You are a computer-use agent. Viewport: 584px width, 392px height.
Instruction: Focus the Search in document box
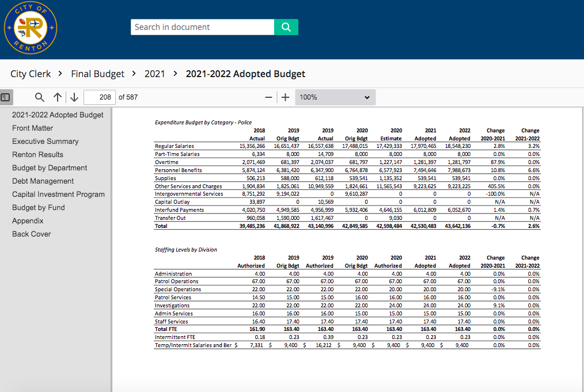tap(202, 27)
